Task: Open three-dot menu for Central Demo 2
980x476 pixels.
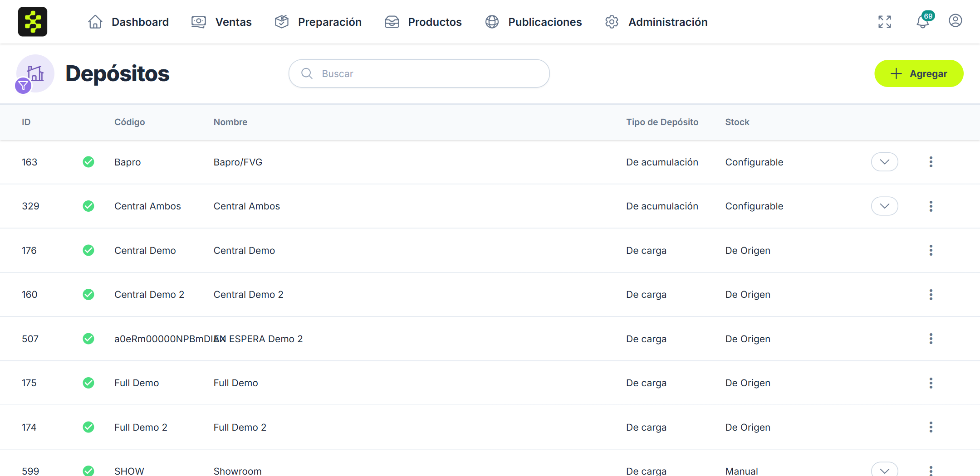Action: tap(931, 295)
